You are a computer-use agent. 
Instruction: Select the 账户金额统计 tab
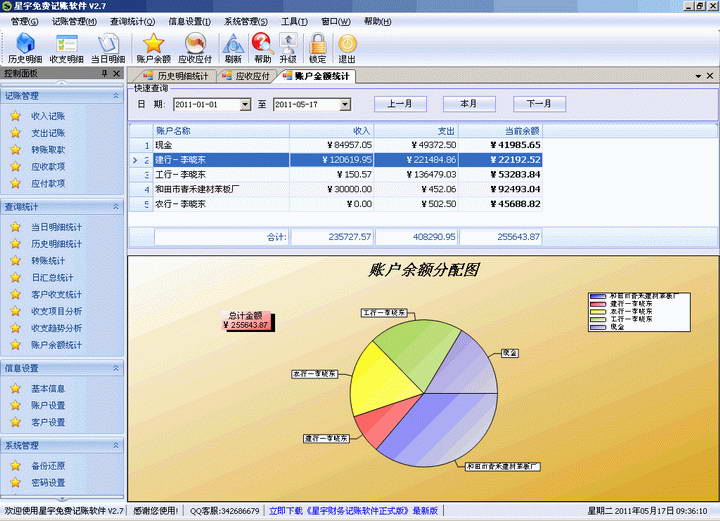(316, 76)
